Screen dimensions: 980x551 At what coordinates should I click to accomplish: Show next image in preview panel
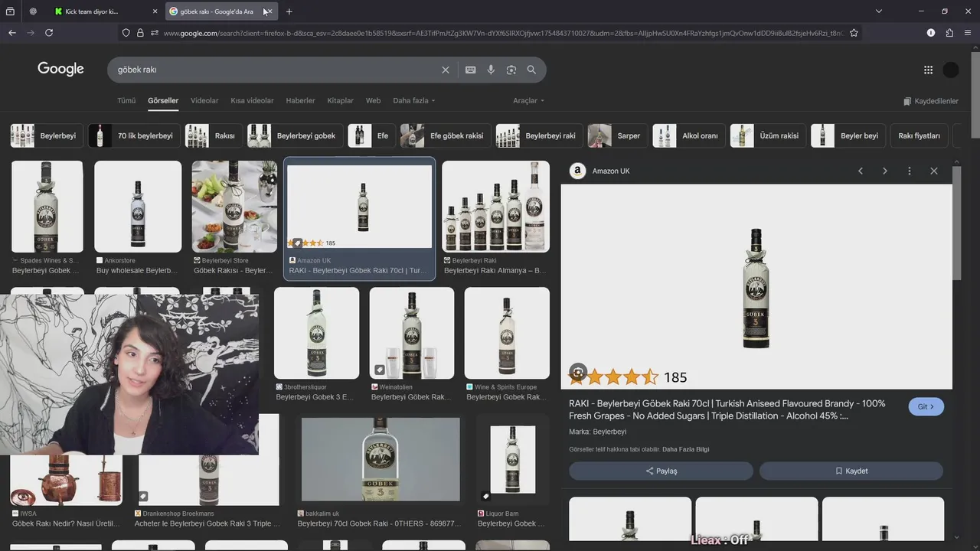(x=885, y=171)
